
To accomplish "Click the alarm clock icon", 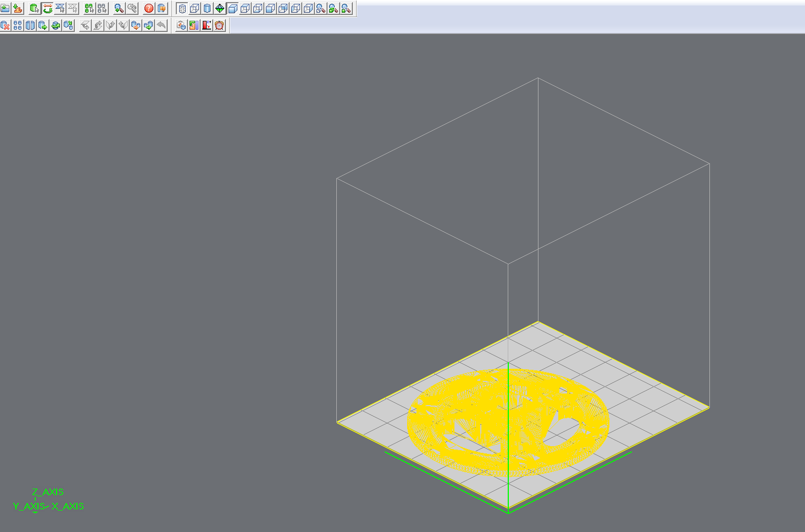I will click(x=220, y=25).
